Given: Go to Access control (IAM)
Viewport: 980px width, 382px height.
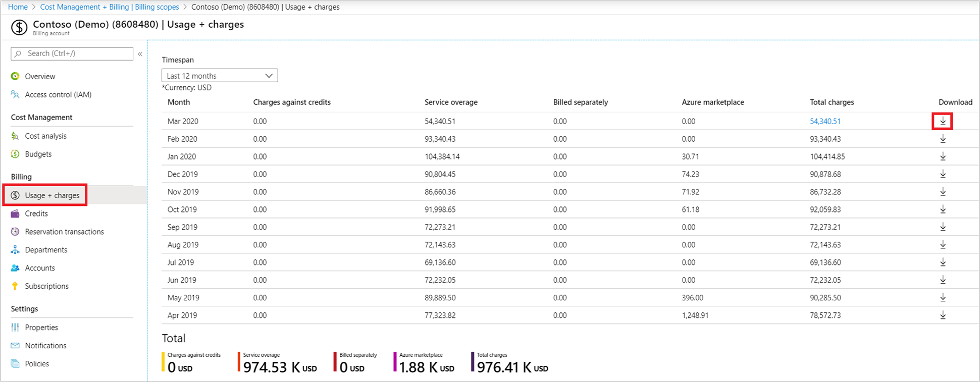Looking at the screenshot, I should click(x=58, y=95).
